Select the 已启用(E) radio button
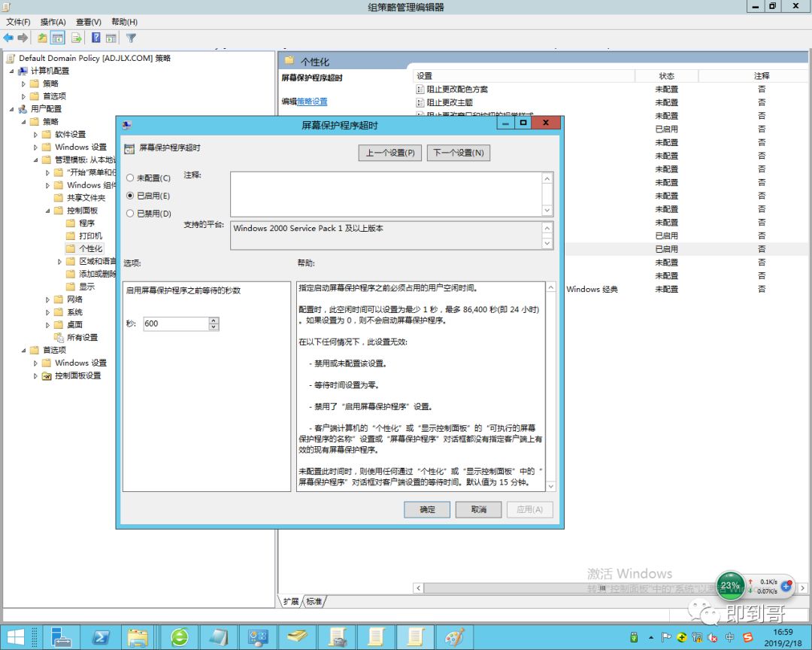812x650 pixels. pyautogui.click(x=130, y=196)
